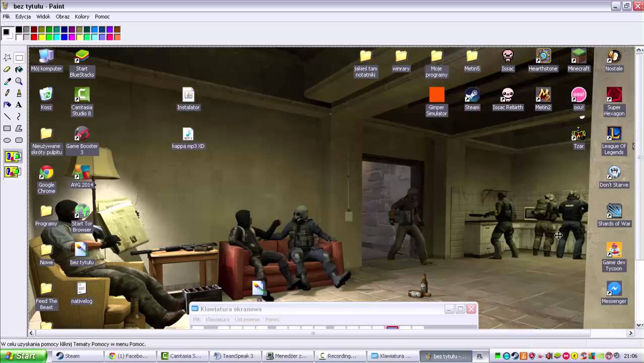Enable transparent selection mode in tool options
644x363 pixels.
click(x=13, y=172)
